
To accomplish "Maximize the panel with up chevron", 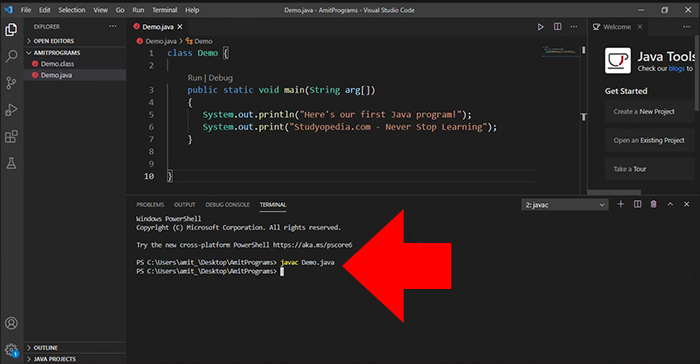I will coord(670,204).
